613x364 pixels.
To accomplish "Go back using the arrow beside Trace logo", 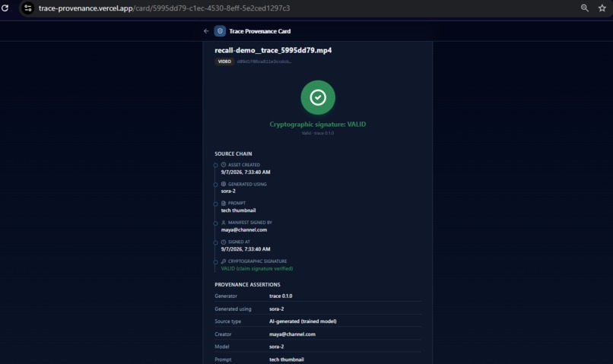I will tap(206, 31).
